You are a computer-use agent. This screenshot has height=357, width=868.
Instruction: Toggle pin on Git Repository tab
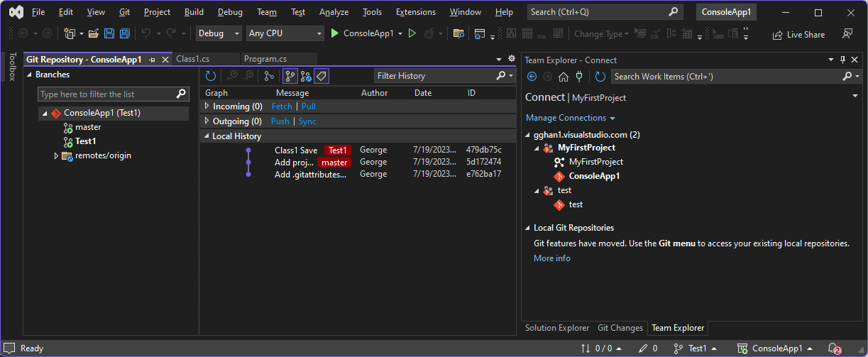tap(152, 60)
